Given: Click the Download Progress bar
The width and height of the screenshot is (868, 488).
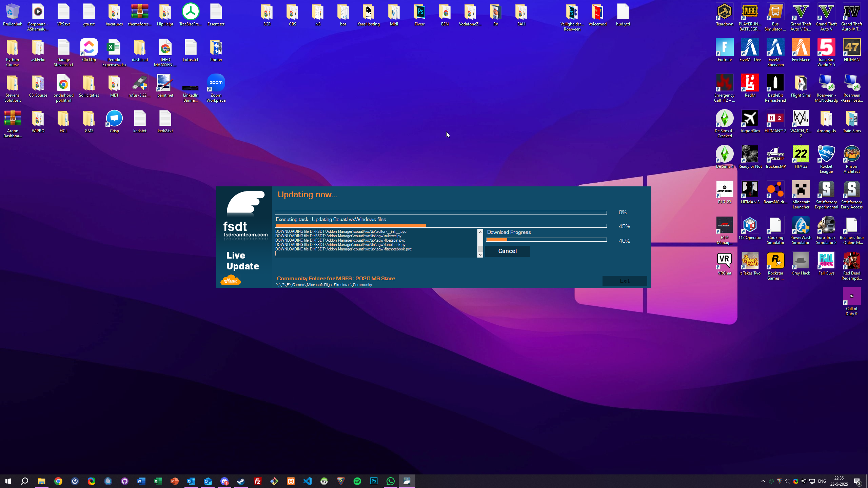Looking at the screenshot, I should click(x=546, y=240).
